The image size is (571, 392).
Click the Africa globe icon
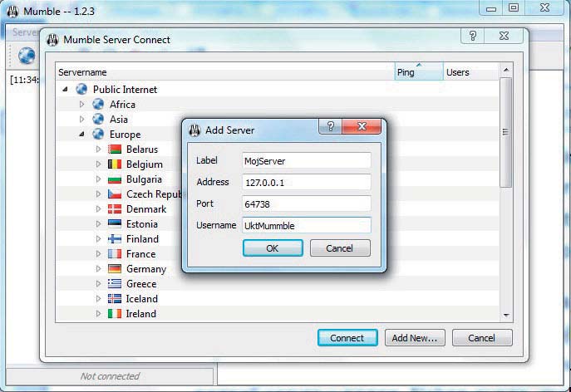pos(98,104)
